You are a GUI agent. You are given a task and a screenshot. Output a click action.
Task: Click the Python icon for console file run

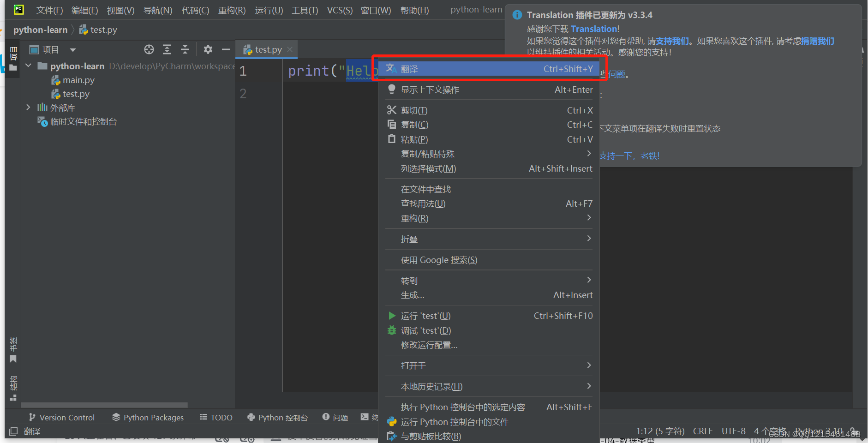coord(392,421)
